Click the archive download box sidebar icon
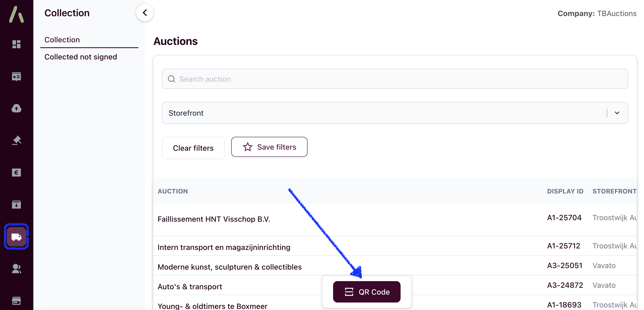 (16, 205)
